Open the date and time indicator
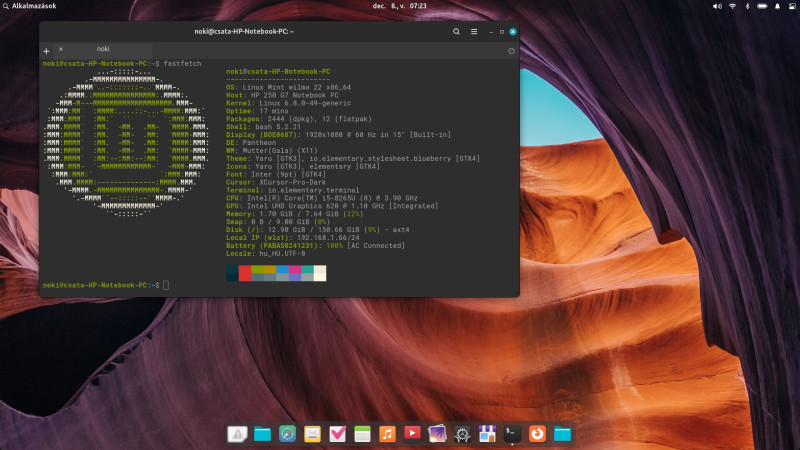This screenshot has height=450, width=800. tap(399, 6)
